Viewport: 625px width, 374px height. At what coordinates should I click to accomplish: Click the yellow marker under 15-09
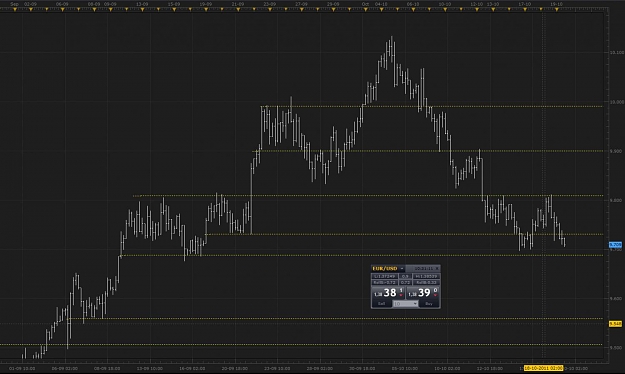pyautogui.click(x=174, y=9)
